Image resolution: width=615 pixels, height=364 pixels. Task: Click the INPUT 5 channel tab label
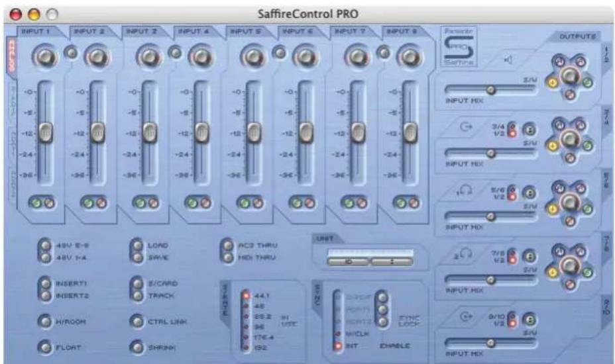click(x=244, y=31)
